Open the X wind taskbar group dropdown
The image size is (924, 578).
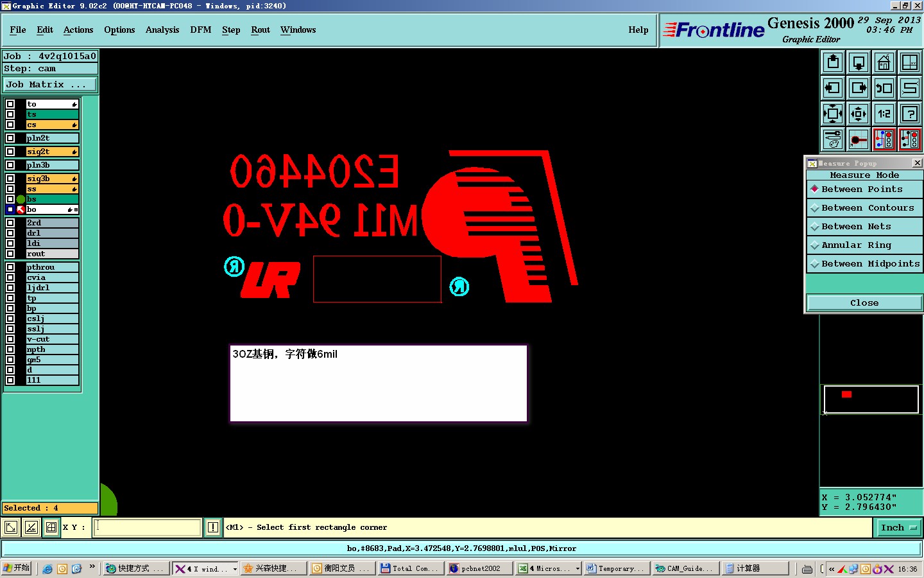point(235,569)
